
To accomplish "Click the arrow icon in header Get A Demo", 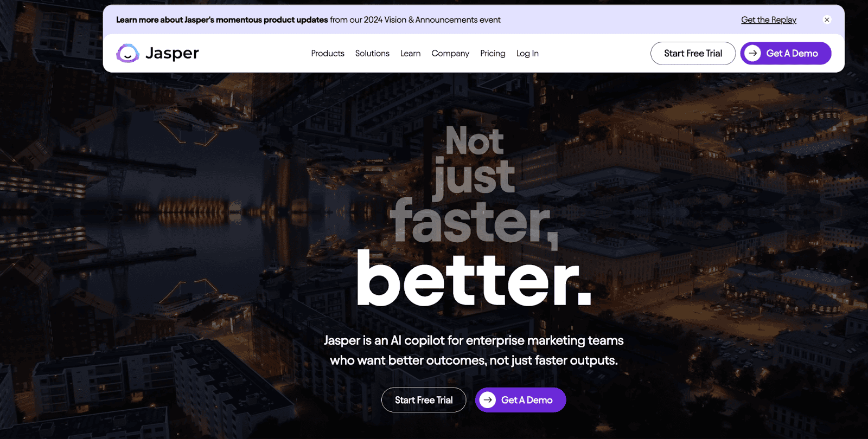I will [x=752, y=53].
